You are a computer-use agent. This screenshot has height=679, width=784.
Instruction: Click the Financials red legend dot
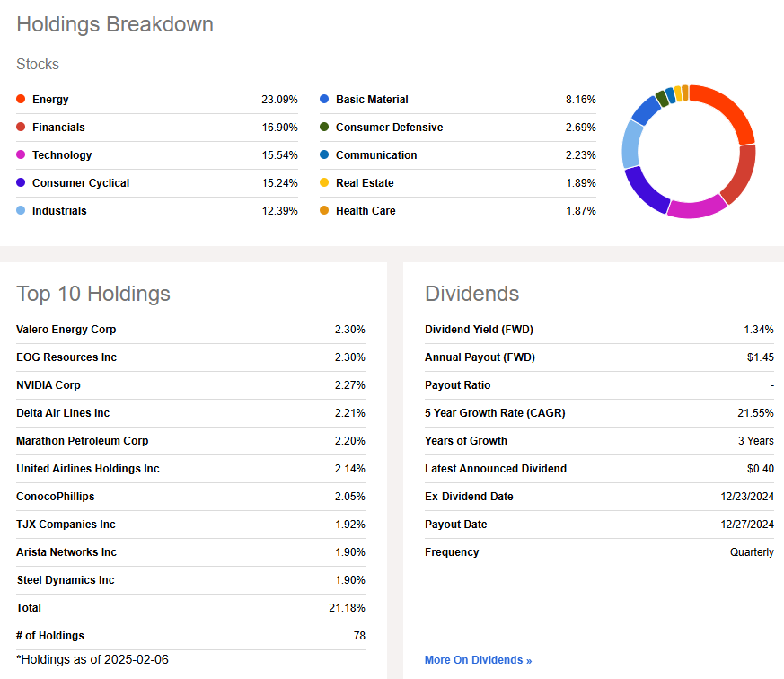pyautogui.click(x=21, y=128)
